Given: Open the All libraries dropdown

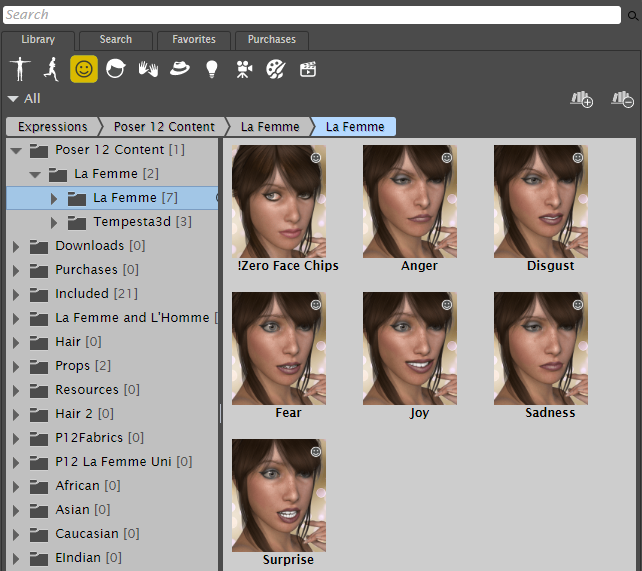Looking at the screenshot, I should [x=24, y=99].
